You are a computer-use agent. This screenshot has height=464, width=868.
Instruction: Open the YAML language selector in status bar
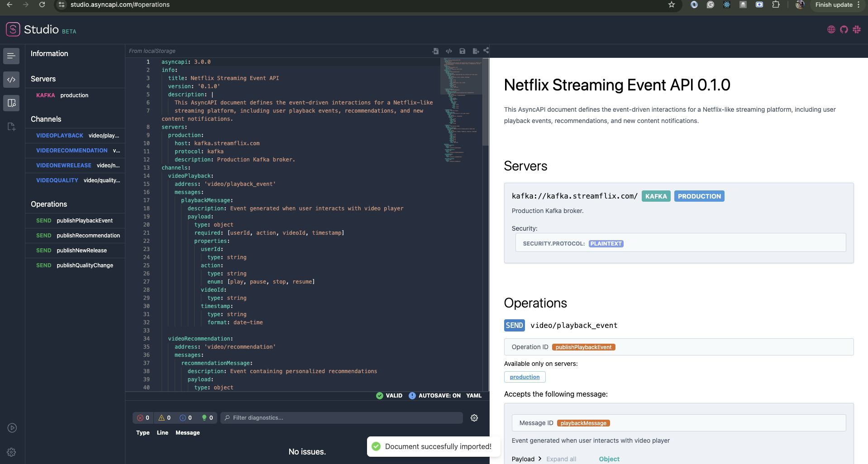click(x=474, y=396)
